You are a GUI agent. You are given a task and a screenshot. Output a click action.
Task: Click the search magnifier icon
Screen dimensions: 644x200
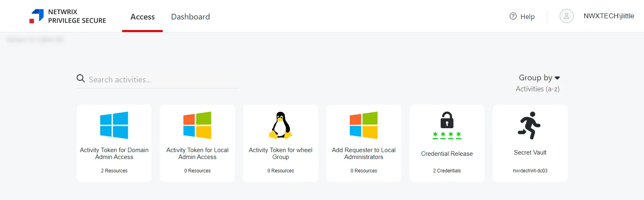tap(81, 78)
